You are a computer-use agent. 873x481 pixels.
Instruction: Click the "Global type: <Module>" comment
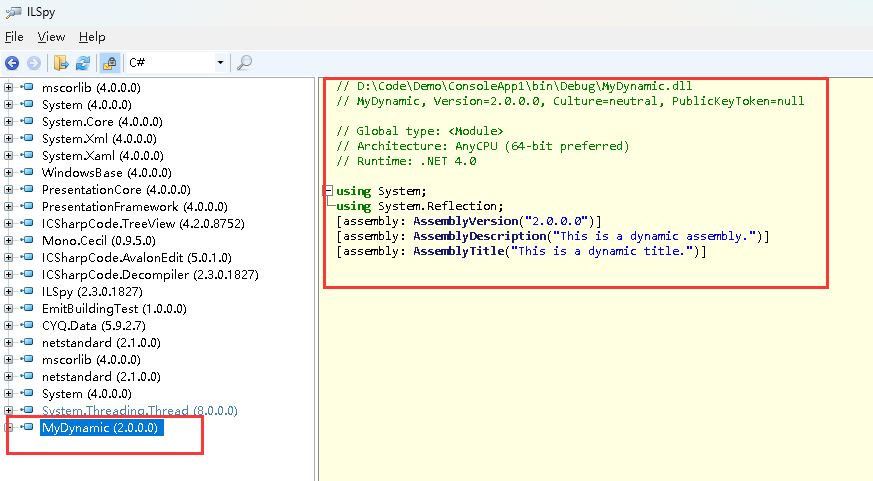(x=420, y=131)
